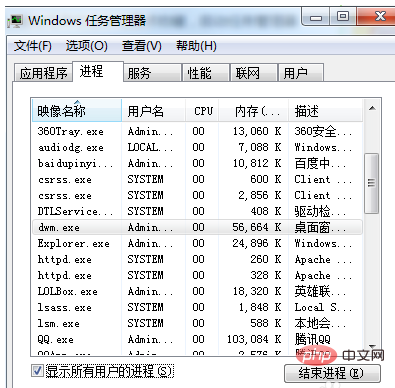Open the 选项(O) menu
The width and height of the screenshot is (395, 388).
87,46
